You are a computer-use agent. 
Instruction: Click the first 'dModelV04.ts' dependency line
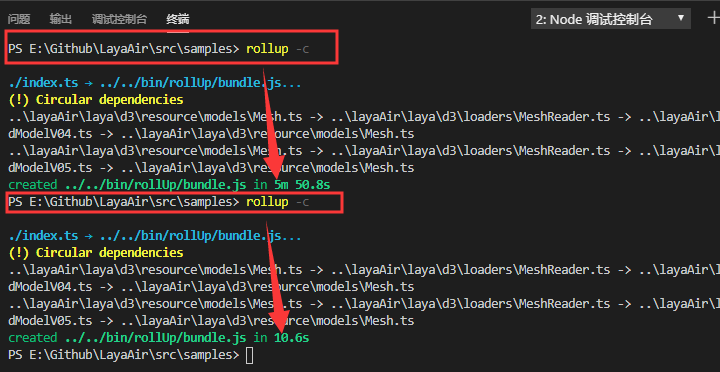pos(211,134)
